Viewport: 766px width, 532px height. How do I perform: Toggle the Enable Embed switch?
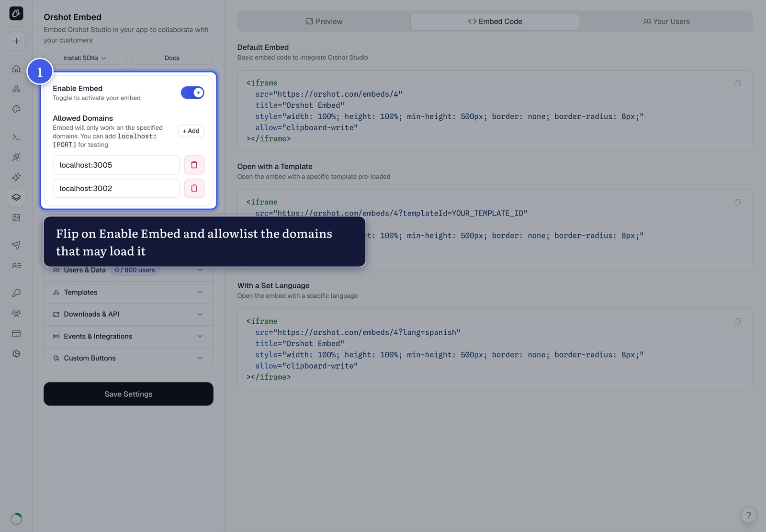click(192, 92)
